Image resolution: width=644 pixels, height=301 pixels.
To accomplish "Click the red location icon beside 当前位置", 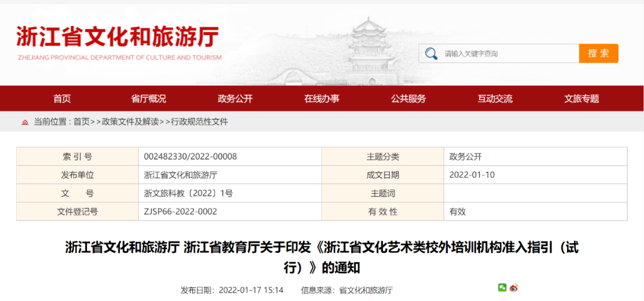I will coord(25,122).
